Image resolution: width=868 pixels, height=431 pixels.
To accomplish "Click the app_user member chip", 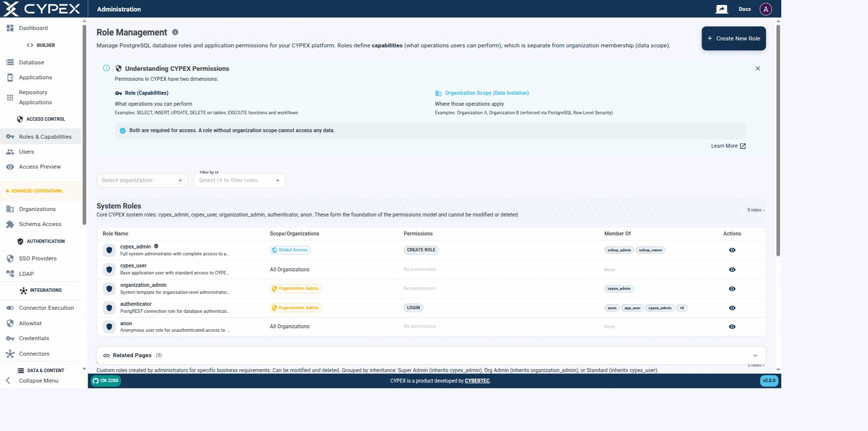I will [632, 308].
